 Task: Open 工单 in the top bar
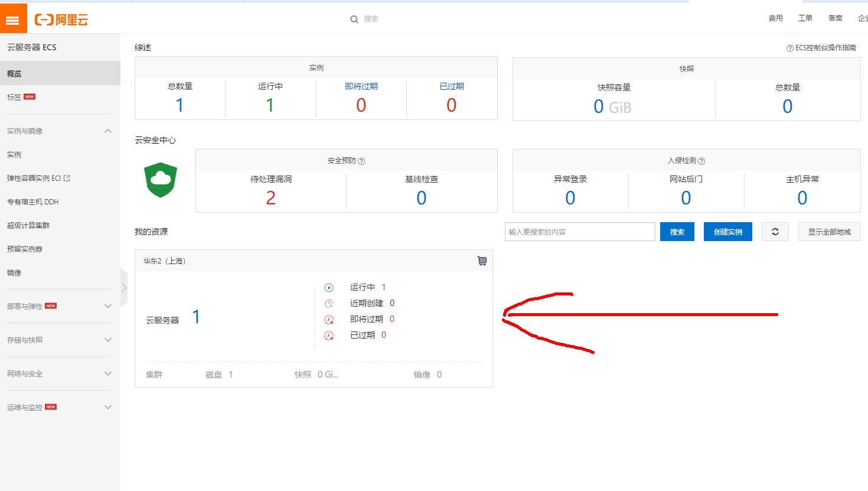coord(805,18)
